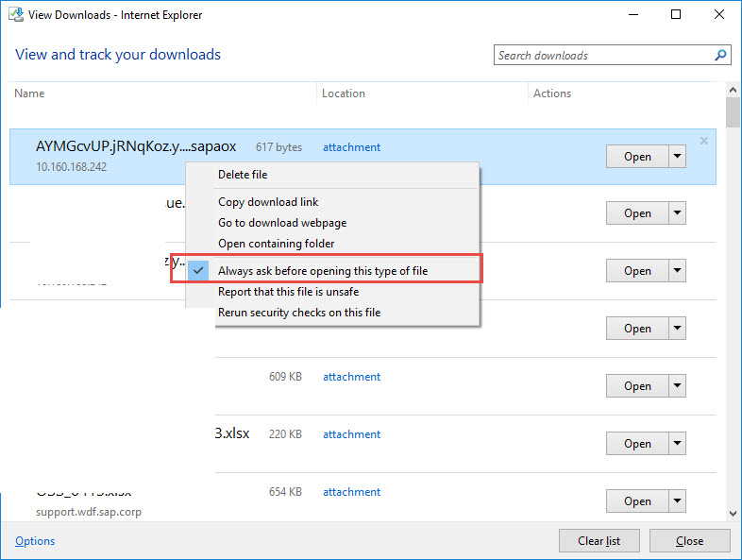
Task: Open the 609 KB download
Action: 637,386
